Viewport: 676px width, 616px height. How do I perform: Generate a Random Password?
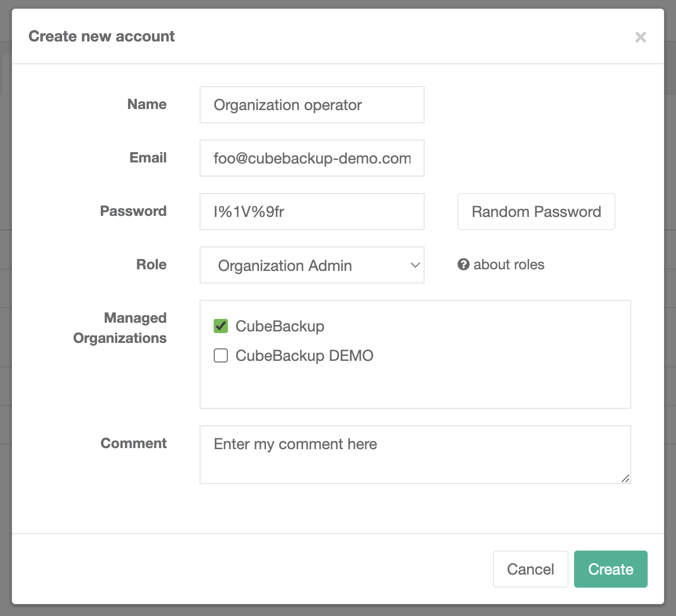[536, 212]
